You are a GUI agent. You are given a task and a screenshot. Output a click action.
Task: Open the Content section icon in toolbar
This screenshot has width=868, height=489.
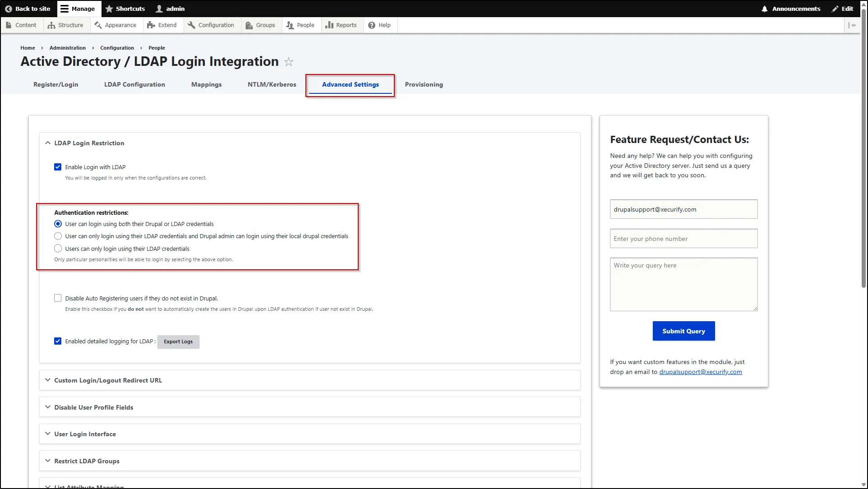tap(9, 25)
